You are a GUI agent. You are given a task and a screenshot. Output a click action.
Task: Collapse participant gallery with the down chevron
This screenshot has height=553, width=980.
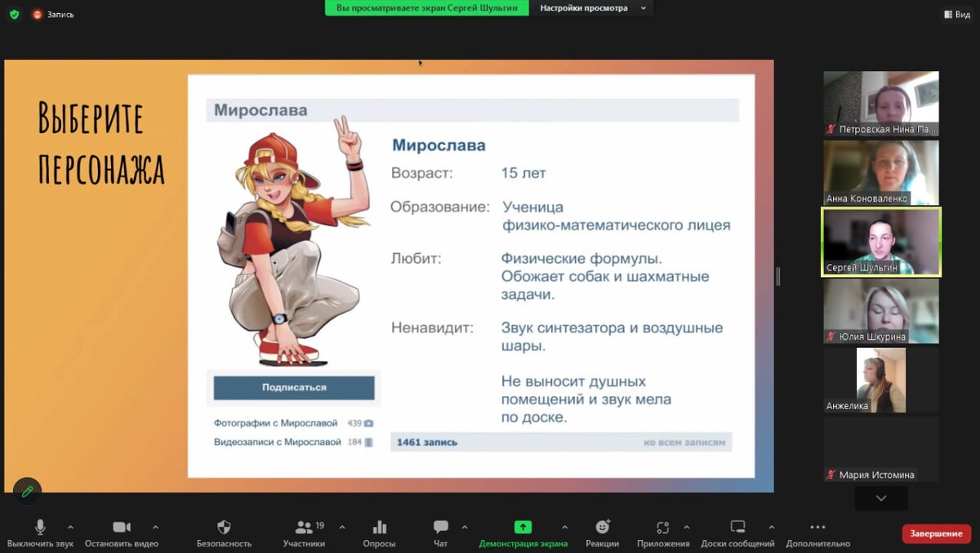[x=880, y=499]
